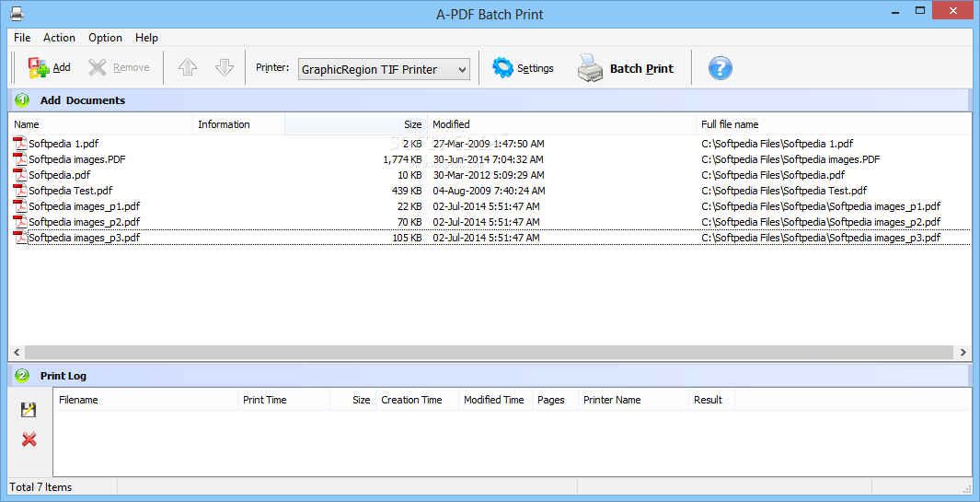Image resolution: width=980 pixels, height=502 pixels.
Task: Open the Option menu
Action: coord(105,38)
